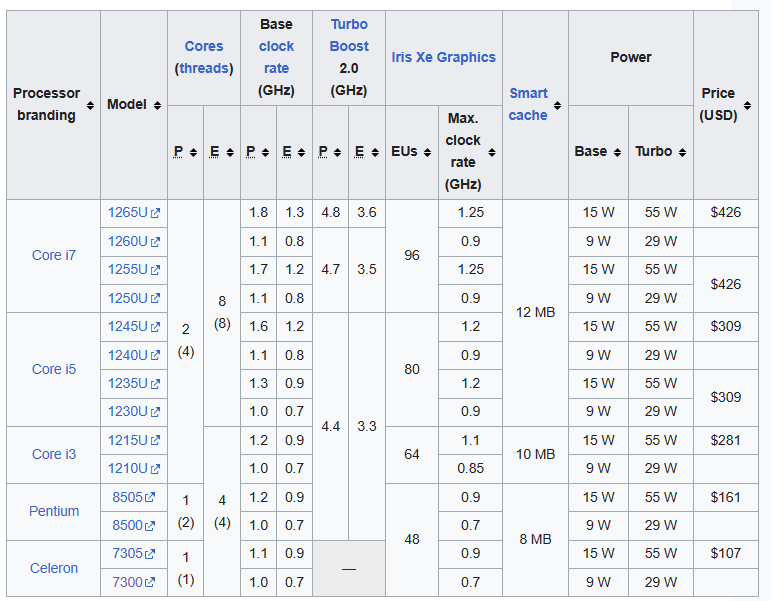Open the visited Celeron 7300 link
The image size is (771, 601).
[134, 582]
